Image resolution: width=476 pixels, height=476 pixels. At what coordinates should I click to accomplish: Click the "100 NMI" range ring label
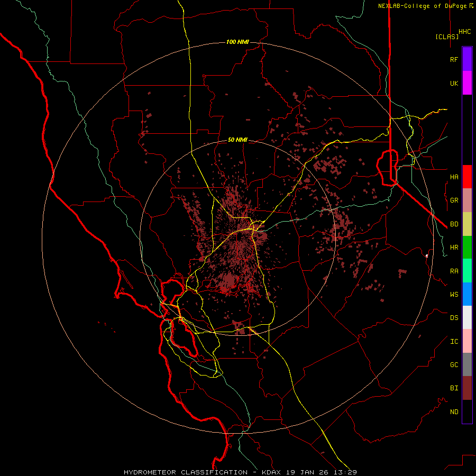[x=237, y=42]
